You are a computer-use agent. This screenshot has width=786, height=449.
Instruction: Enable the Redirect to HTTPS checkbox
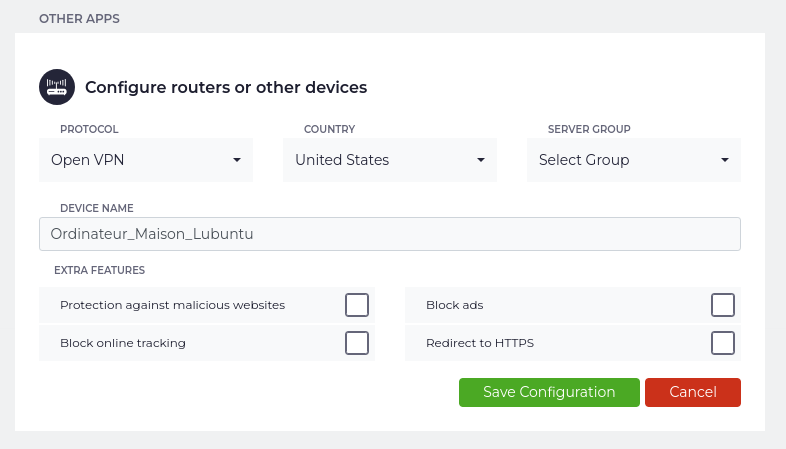tap(723, 343)
